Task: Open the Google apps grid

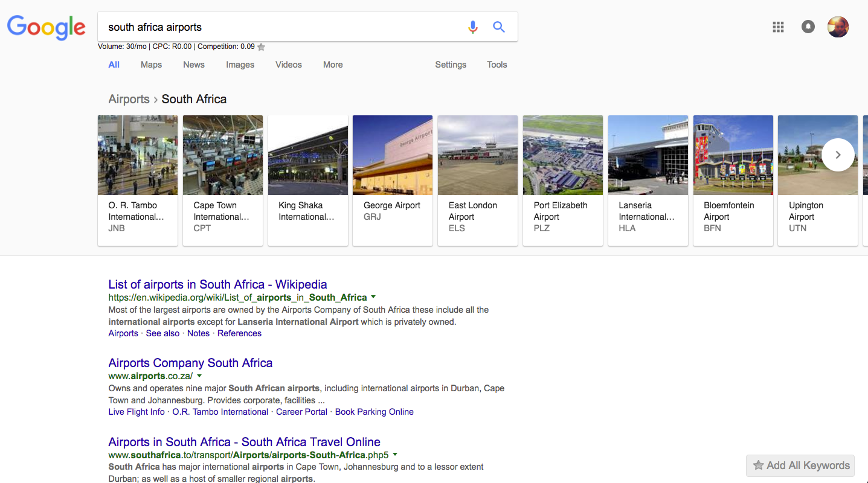Action: point(779,27)
